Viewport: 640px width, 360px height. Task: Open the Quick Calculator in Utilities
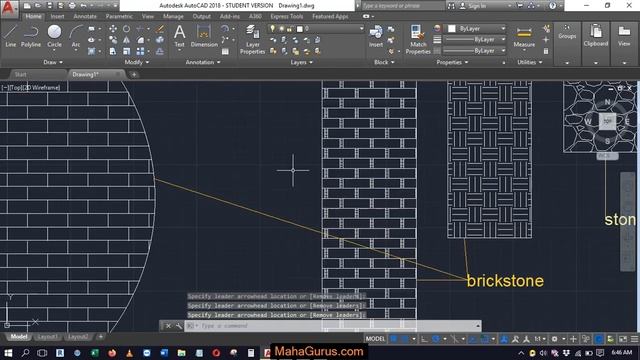[x=546, y=51]
